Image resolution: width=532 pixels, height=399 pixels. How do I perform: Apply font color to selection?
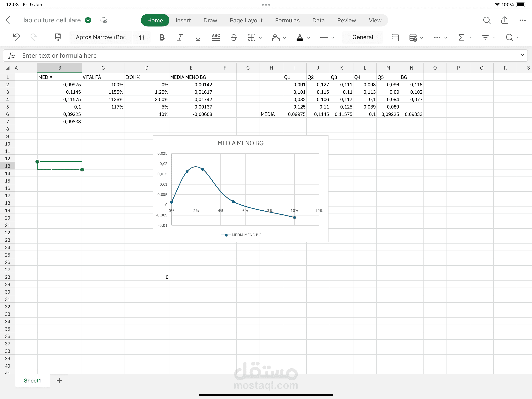(x=300, y=37)
